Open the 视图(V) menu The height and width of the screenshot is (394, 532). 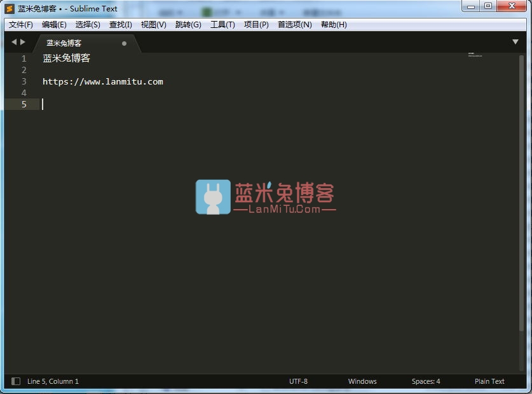point(153,24)
